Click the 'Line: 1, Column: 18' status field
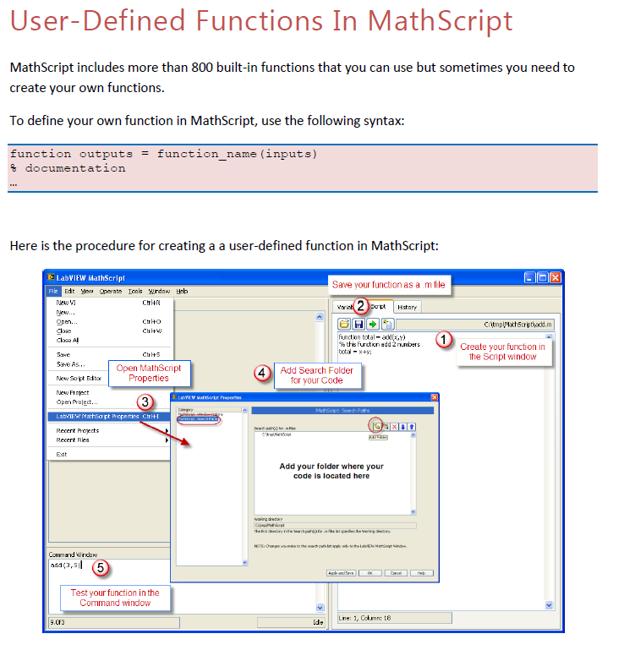This screenshot has height=672, width=624. coord(395,618)
